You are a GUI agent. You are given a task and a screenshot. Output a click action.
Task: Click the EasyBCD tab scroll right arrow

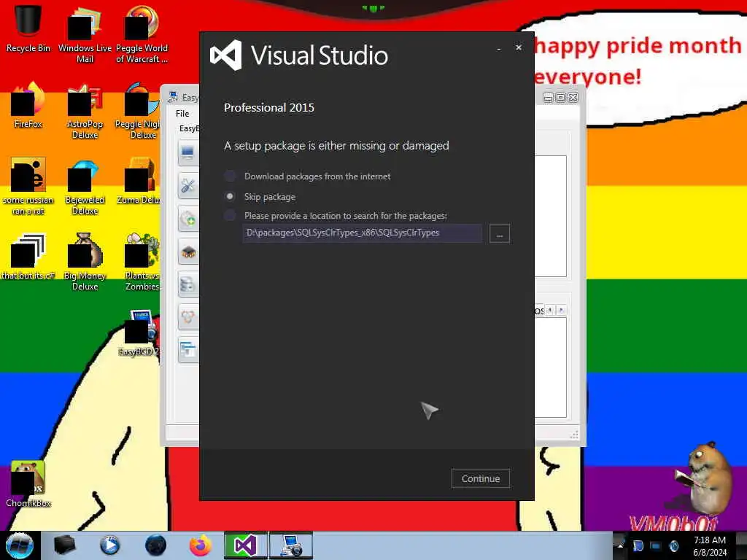click(561, 311)
